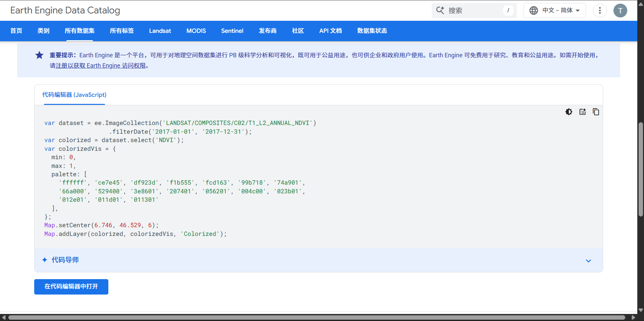Viewport: 644px width, 321px height.
Task: Click palette value '66a000'
Action: [73, 191]
